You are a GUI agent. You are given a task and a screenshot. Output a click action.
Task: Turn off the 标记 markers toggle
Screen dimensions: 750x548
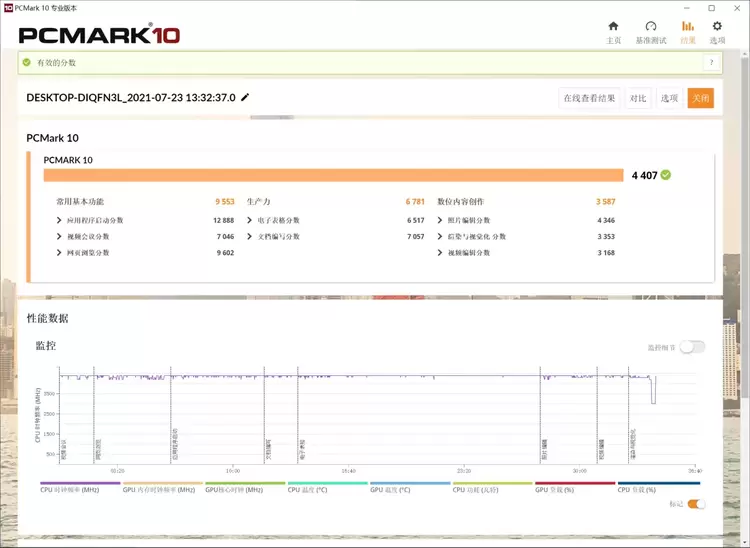point(696,504)
